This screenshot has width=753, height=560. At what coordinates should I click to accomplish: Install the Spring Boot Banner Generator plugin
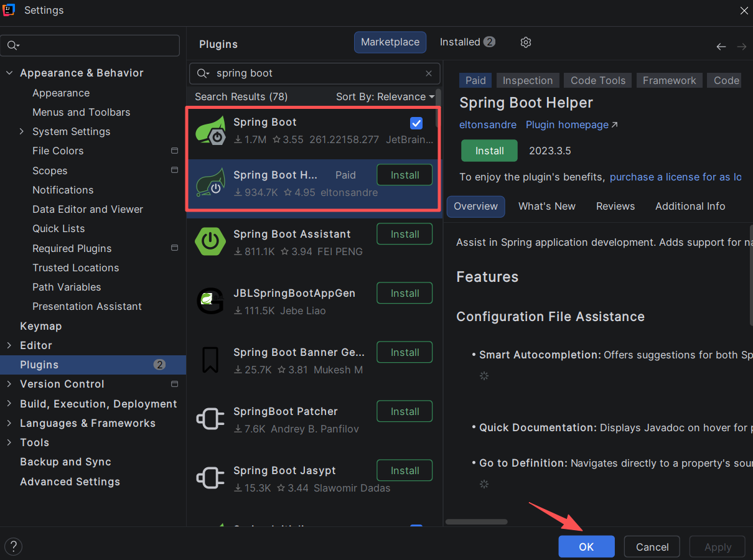[x=405, y=353]
